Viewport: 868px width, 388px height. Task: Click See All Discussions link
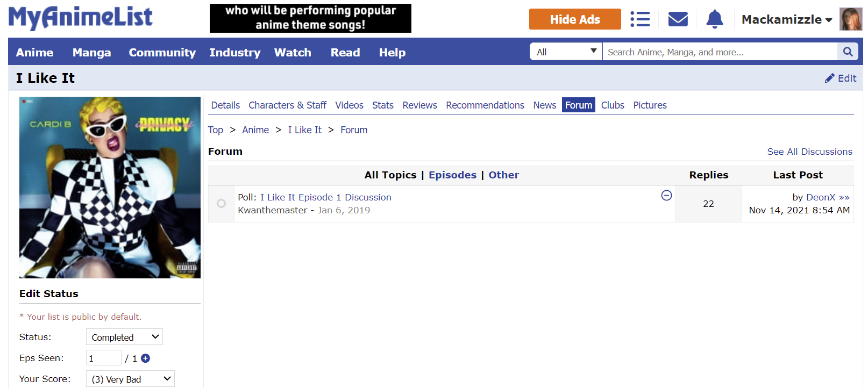click(809, 152)
